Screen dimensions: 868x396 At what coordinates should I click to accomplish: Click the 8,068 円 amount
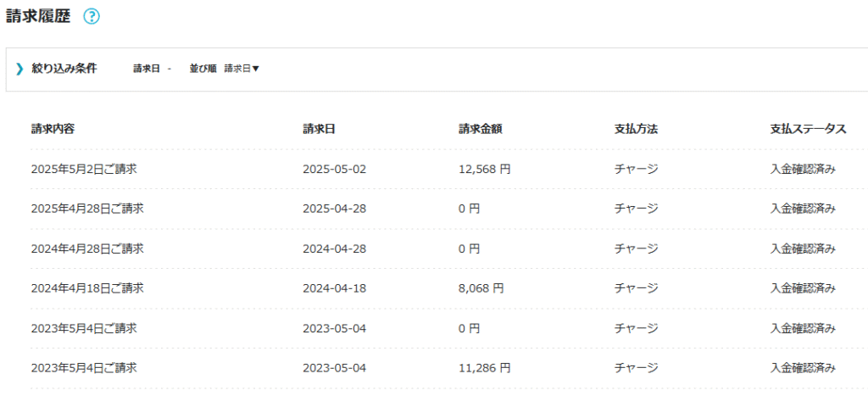coord(481,288)
